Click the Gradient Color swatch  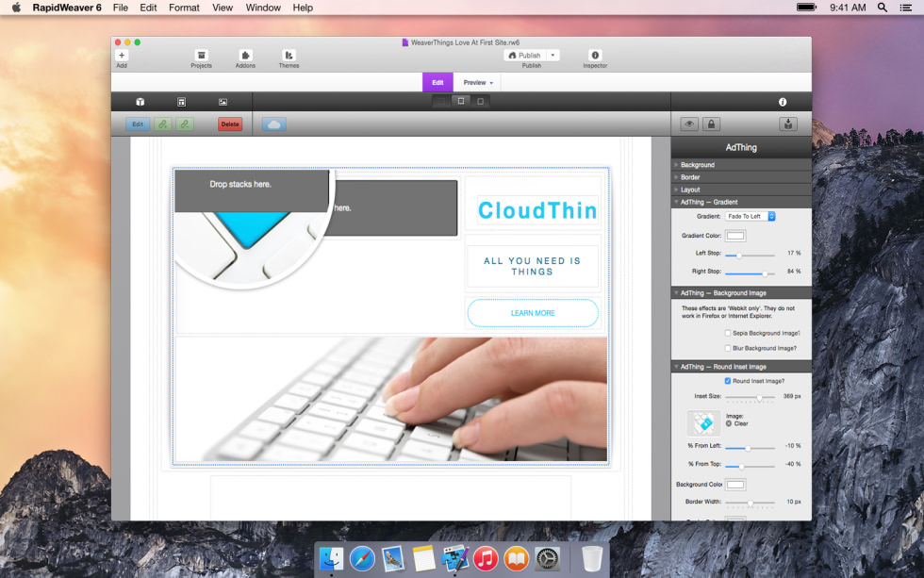tap(734, 236)
